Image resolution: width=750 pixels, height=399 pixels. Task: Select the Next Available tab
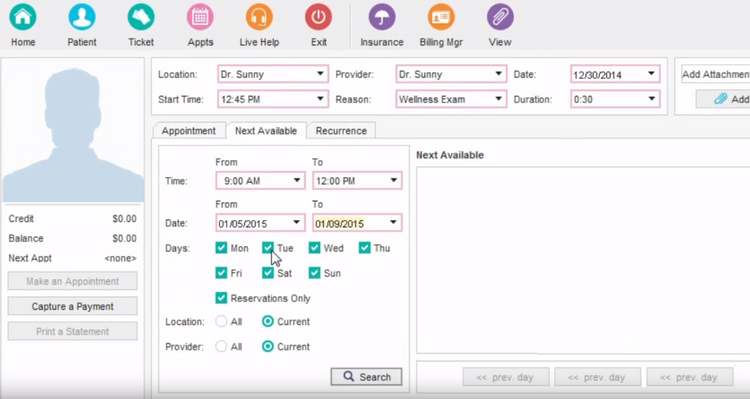266,131
